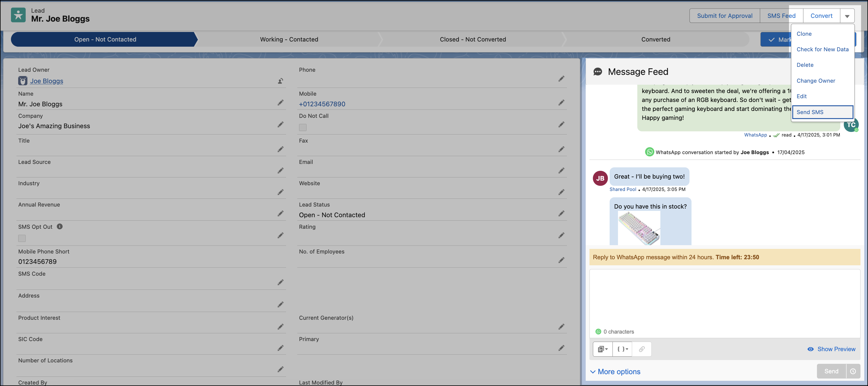Click the Submit for Approval button
The image size is (868, 386).
click(x=724, y=16)
